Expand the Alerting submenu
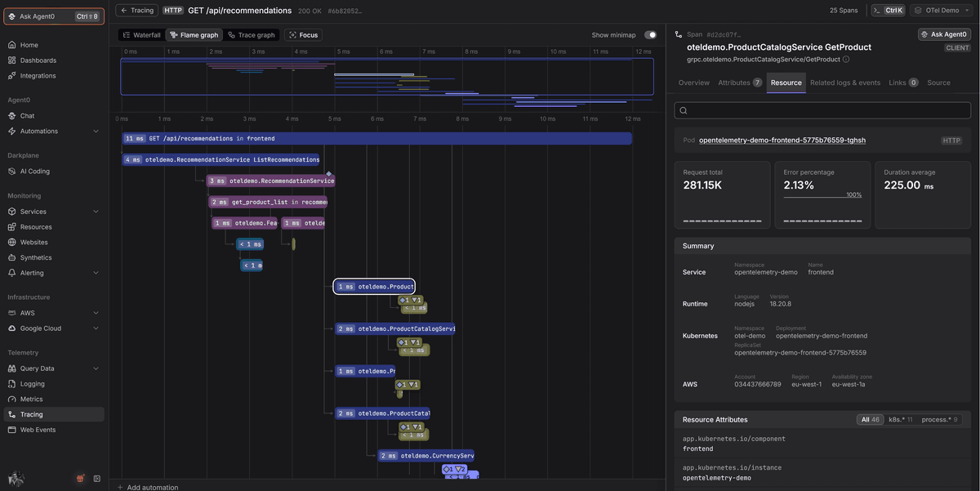This screenshot has height=491, width=980. click(x=96, y=273)
